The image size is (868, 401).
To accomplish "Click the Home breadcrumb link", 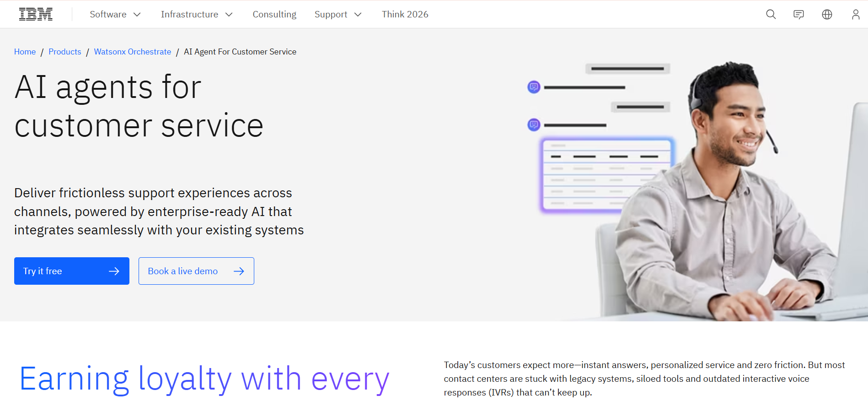I will point(25,52).
